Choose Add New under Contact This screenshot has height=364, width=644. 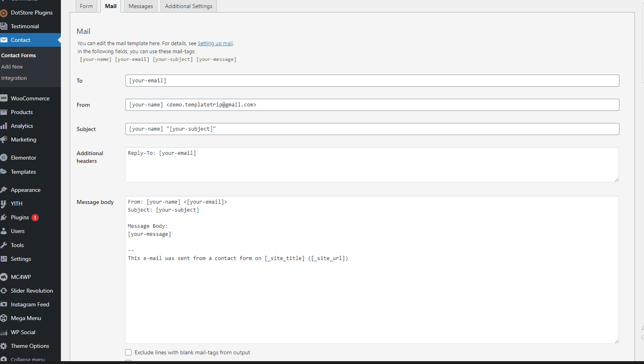[x=12, y=67]
